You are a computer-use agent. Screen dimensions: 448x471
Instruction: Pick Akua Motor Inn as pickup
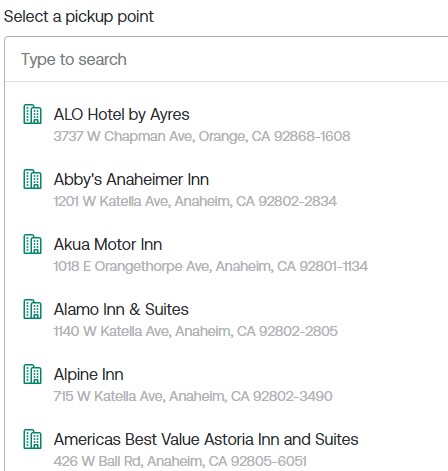coord(227,255)
